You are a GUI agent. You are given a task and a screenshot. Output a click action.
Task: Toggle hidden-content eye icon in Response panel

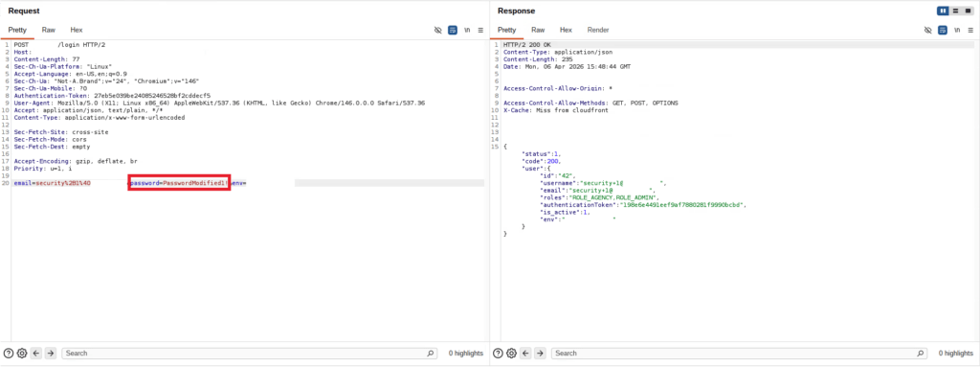tap(928, 30)
